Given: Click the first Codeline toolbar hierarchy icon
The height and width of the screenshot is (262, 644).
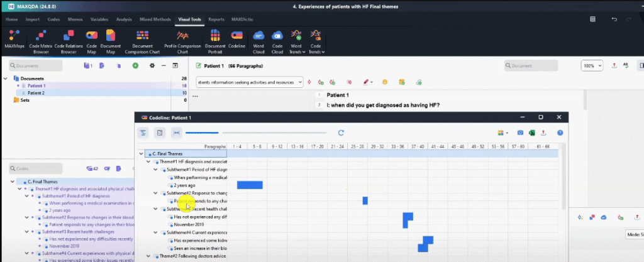Looking at the screenshot, I should (x=143, y=133).
